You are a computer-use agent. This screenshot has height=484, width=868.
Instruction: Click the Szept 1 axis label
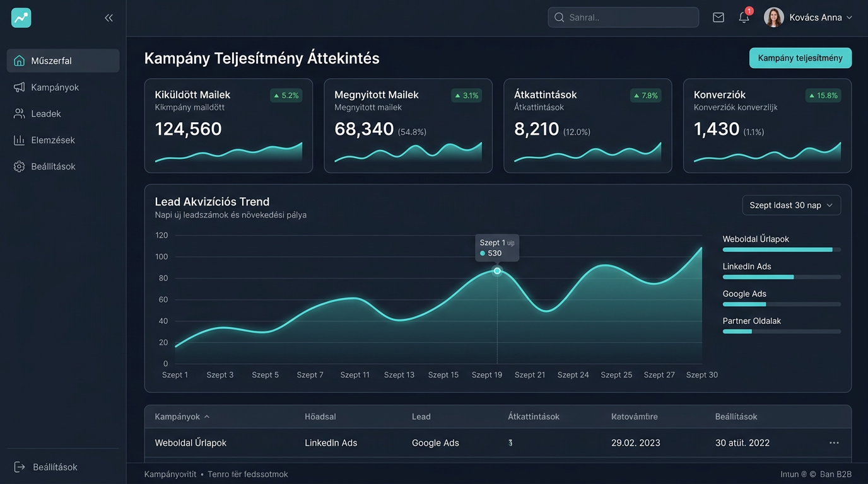pyautogui.click(x=175, y=375)
